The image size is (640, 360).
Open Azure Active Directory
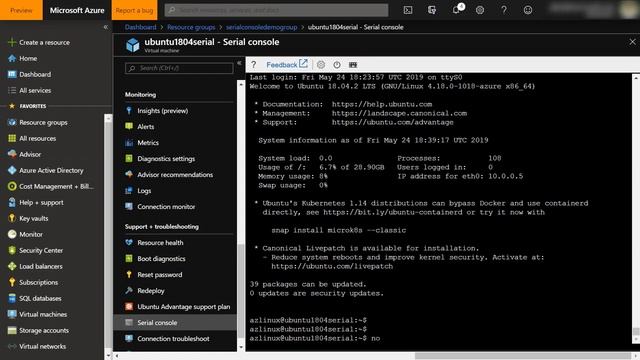pyautogui.click(x=46, y=170)
